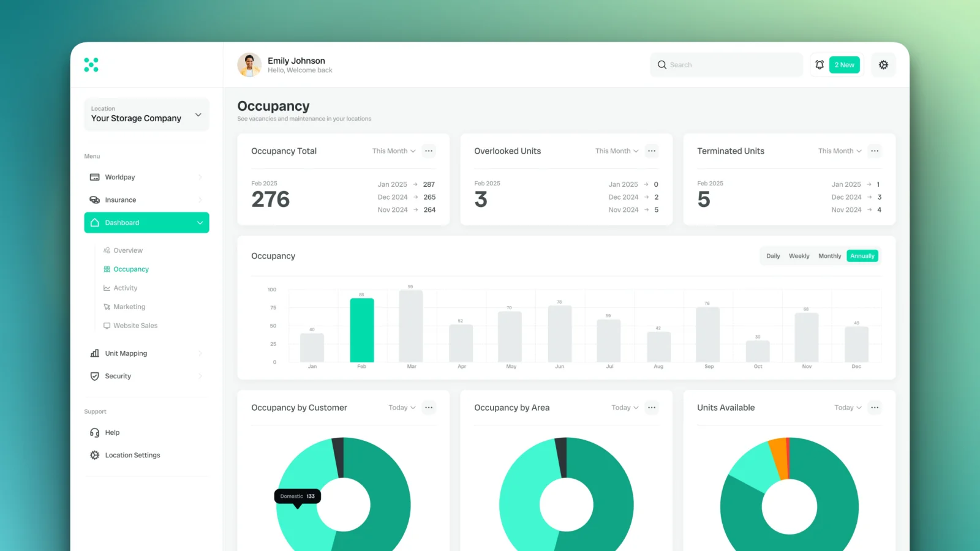This screenshot has width=980, height=551.
Task: Click the 2 New notifications button
Action: pyautogui.click(x=844, y=65)
